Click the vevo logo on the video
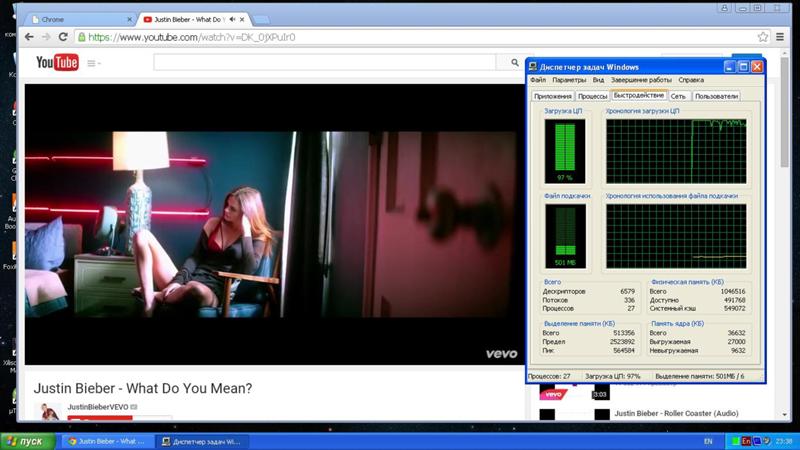 click(x=501, y=354)
